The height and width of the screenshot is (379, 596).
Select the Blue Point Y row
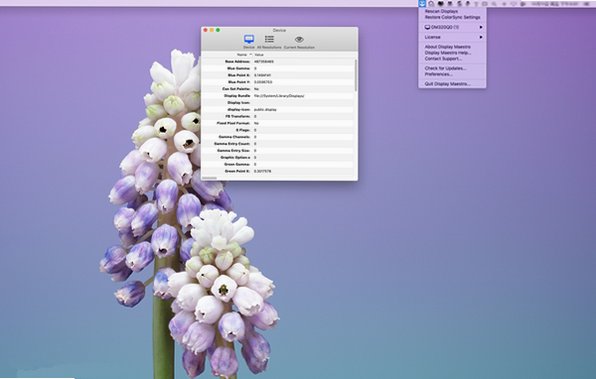(x=278, y=82)
